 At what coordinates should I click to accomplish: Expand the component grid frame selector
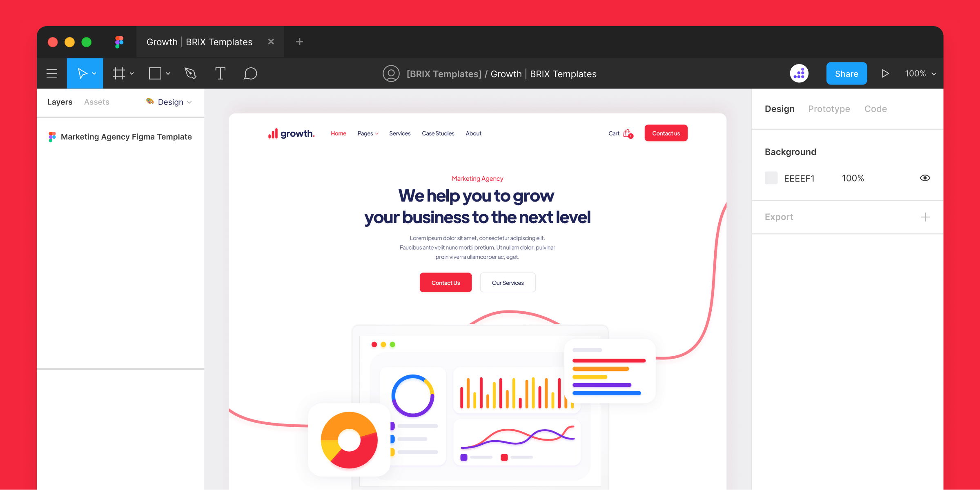(x=130, y=74)
